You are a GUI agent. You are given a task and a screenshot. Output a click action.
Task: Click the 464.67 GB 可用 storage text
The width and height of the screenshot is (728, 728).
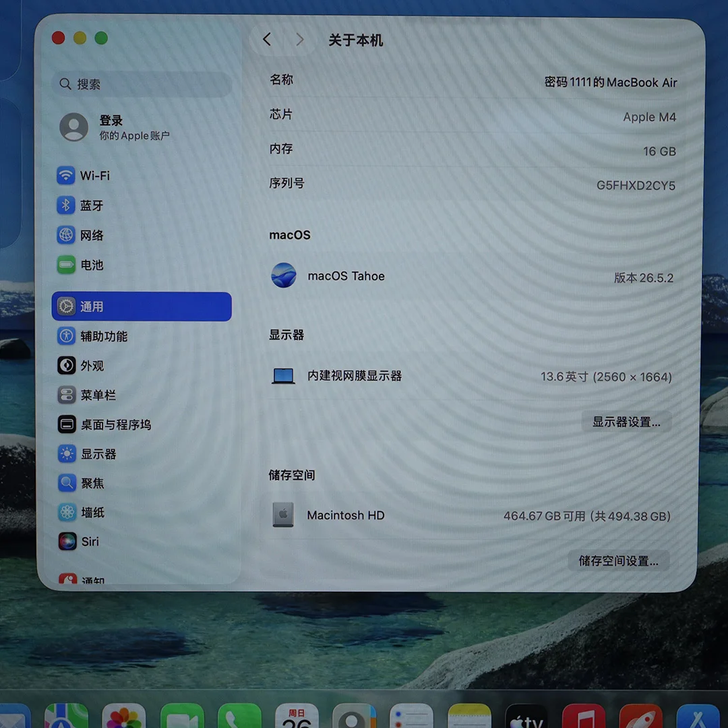587,516
